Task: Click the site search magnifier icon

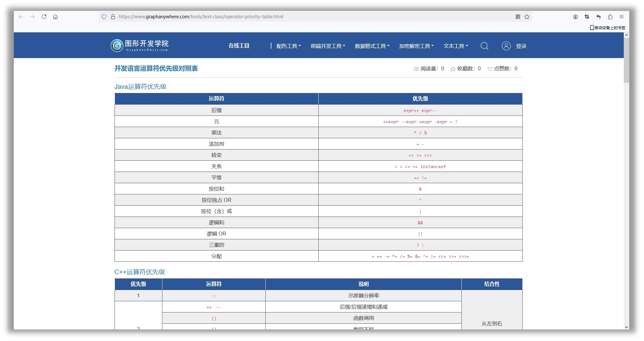Action: pos(485,46)
